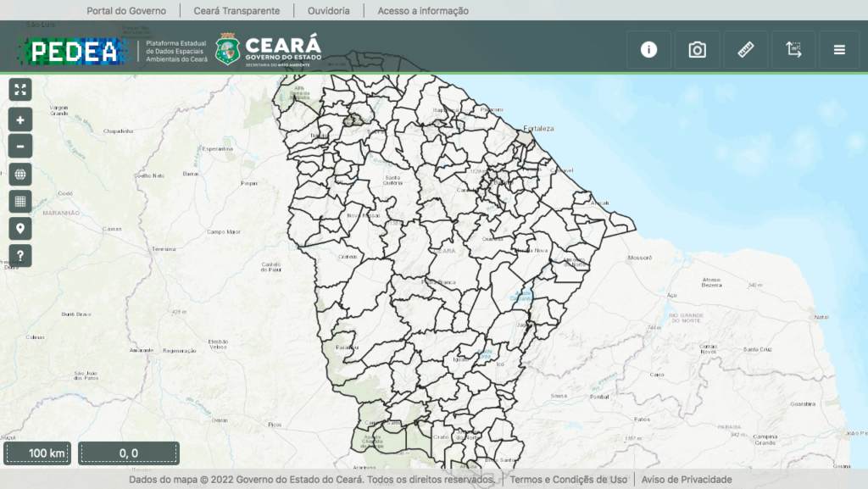Screen dimensions: 868x489
Task: Zoom out with the minus button
Action: click(20, 146)
